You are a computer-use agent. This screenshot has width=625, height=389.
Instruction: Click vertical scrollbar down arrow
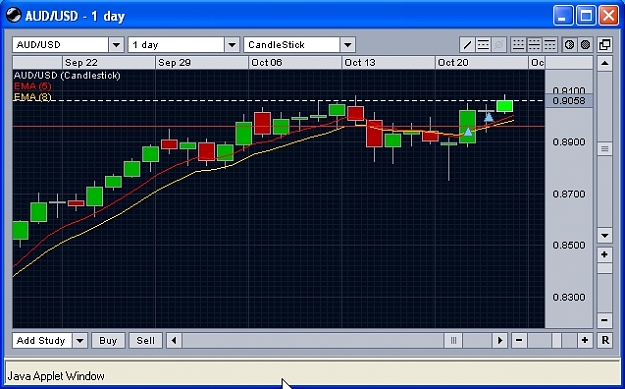point(605,236)
